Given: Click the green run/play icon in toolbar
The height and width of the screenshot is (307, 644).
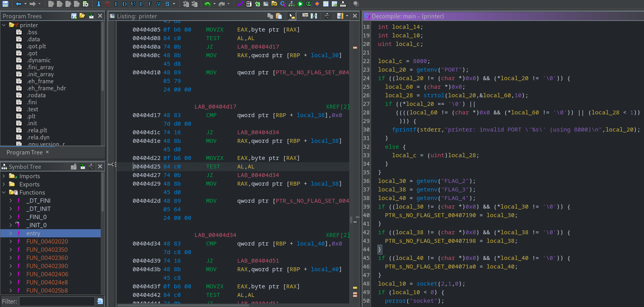Looking at the screenshot, I should point(300,4).
